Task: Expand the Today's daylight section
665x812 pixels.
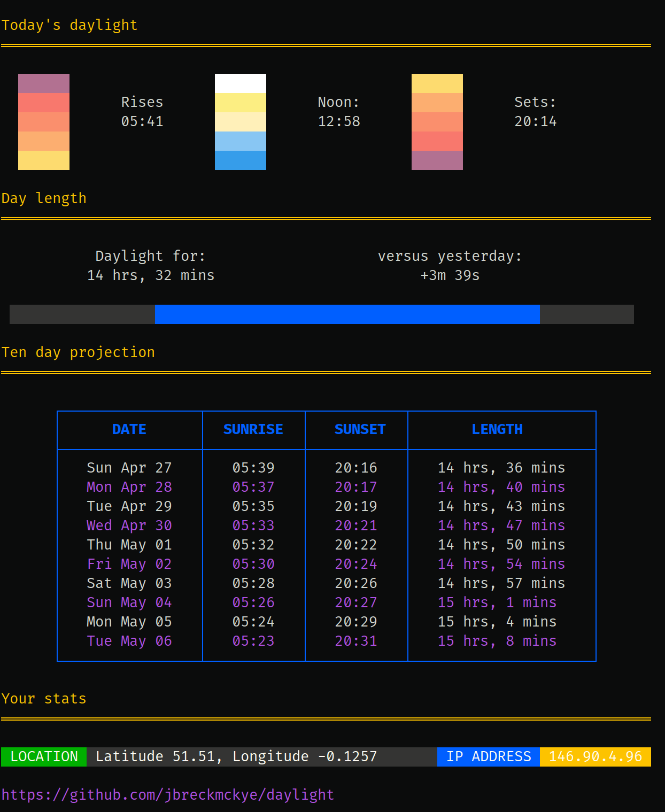Action: pyautogui.click(x=69, y=25)
